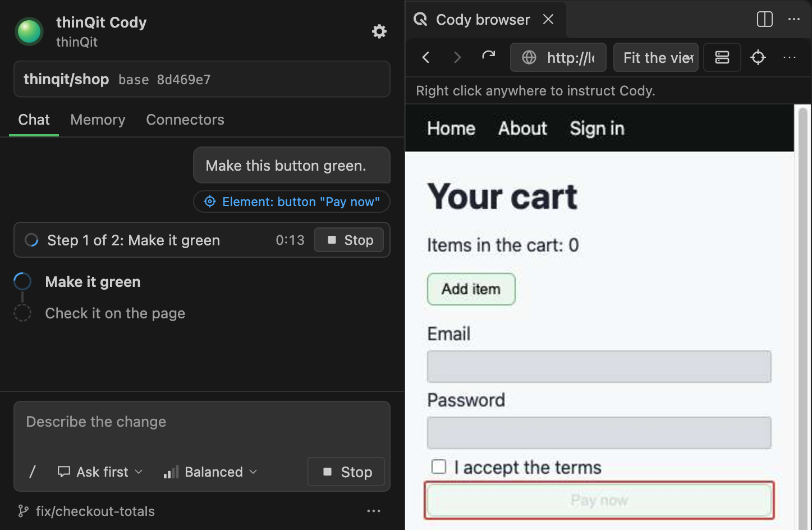This screenshot has width=812, height=530.
Task: Click the element picker crosshair icon
Action: point(758,57)
